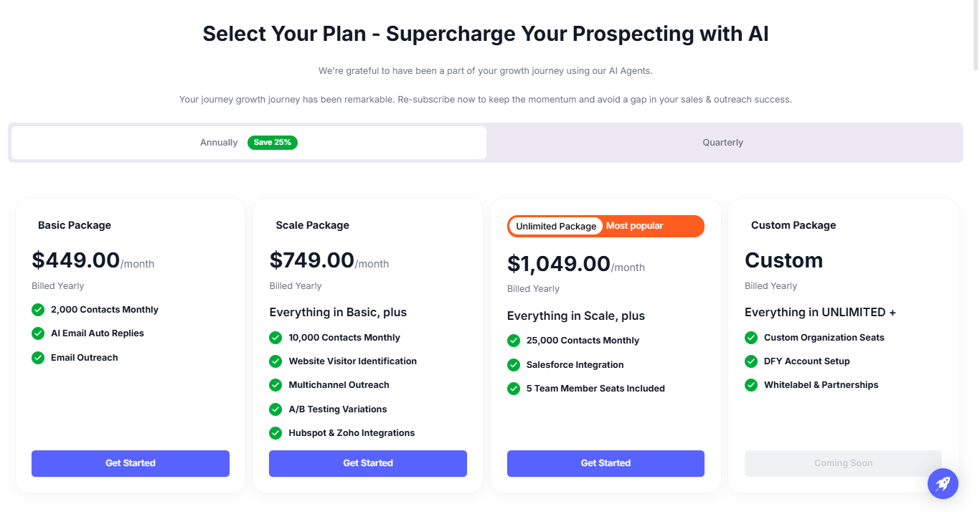Click the rocket launcher floating icon
Screen dimensions: 980x512
[x=943, y=483]
